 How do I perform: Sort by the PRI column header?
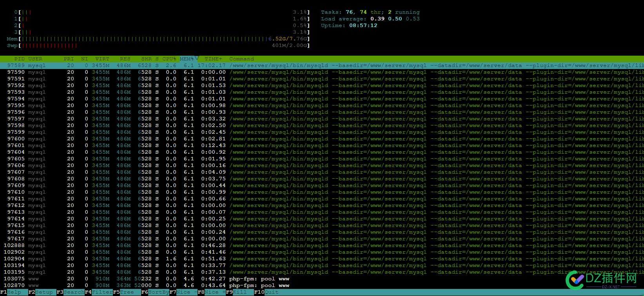pyautogui.click(x=69, y=59)
